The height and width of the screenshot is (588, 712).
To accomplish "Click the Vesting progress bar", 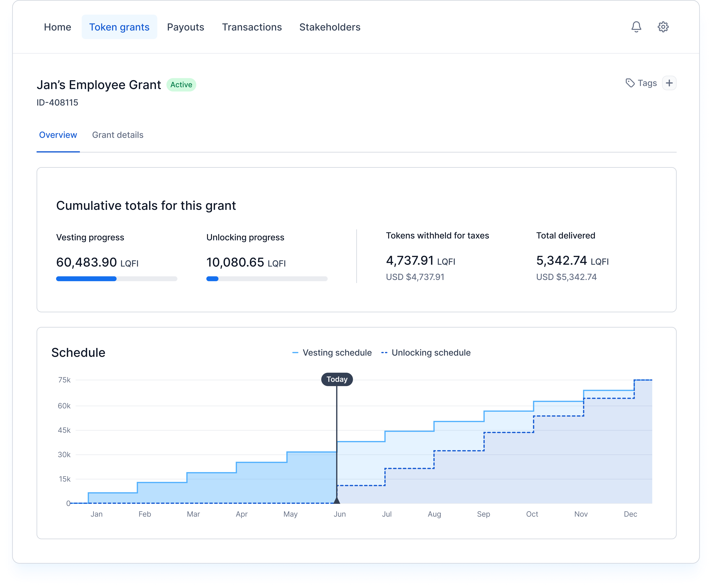I will [x=116, y=279].
